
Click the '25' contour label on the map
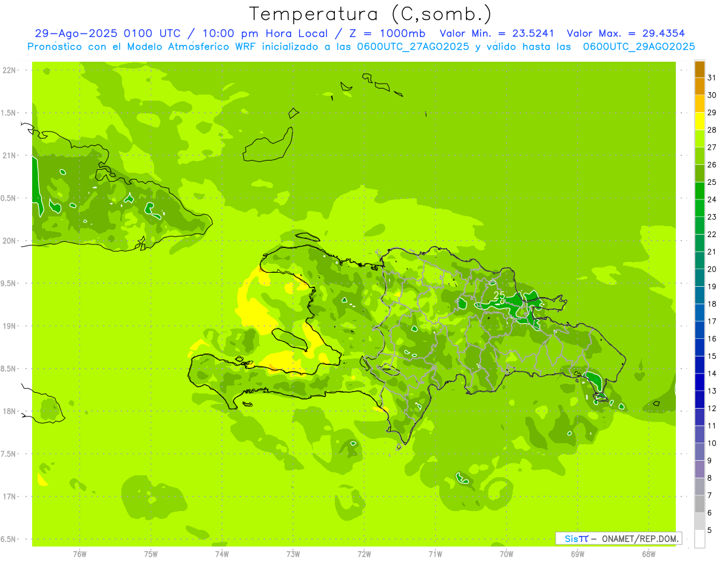pyautogui.click(x=499, y=295)
